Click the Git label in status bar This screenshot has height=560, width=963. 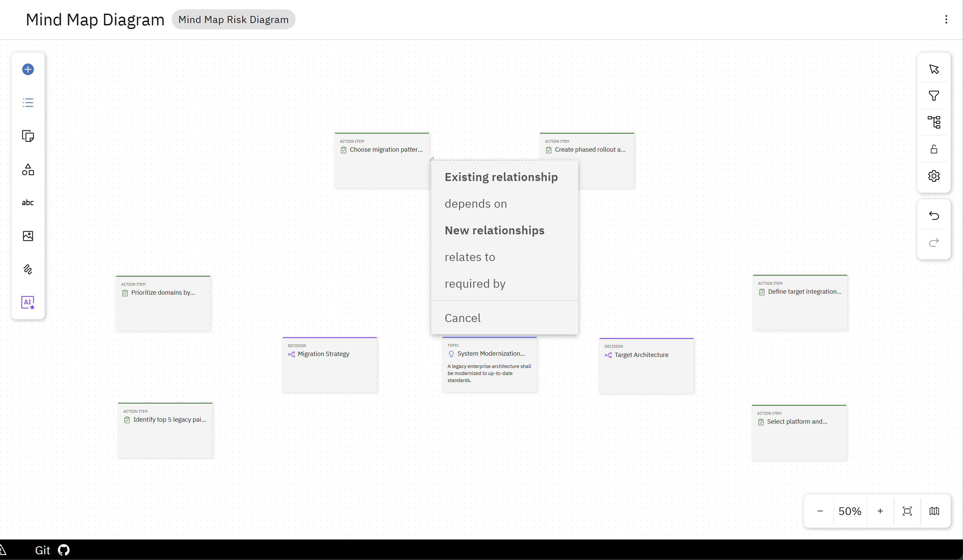click(42, 550)
